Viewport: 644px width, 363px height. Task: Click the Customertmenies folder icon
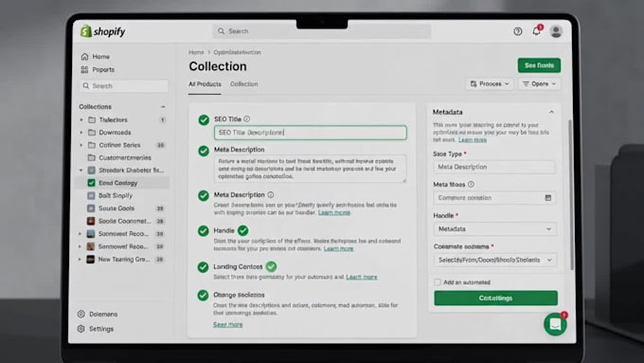coord(92,157)
